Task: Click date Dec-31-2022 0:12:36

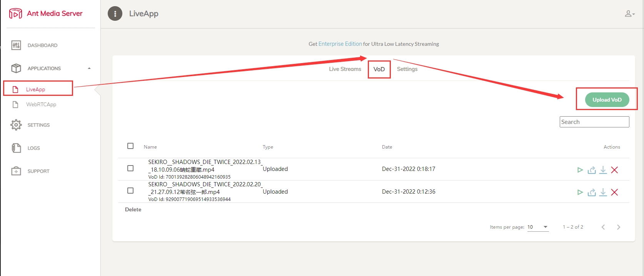Action: pos(409,192)
